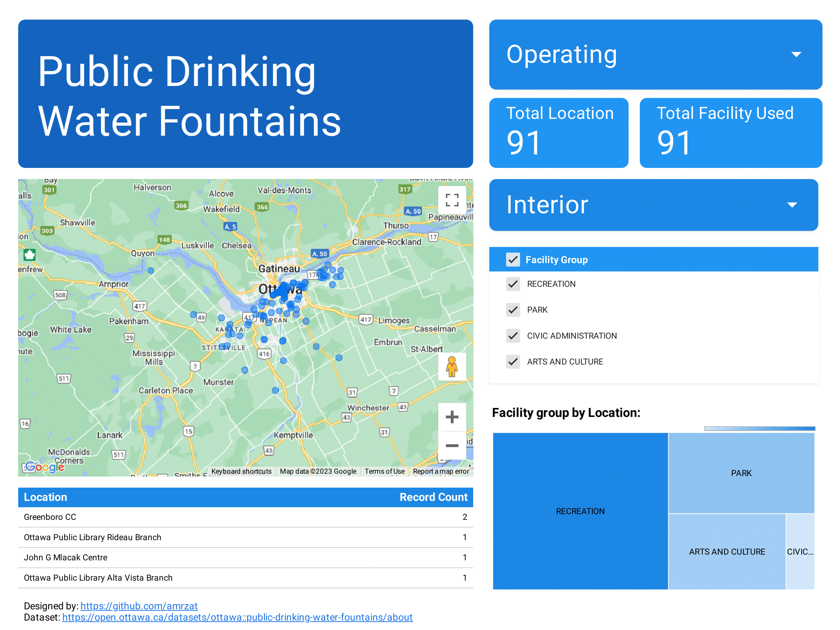
Task: Uncheck the RECREATION facility group
Action: click(513, 284)
